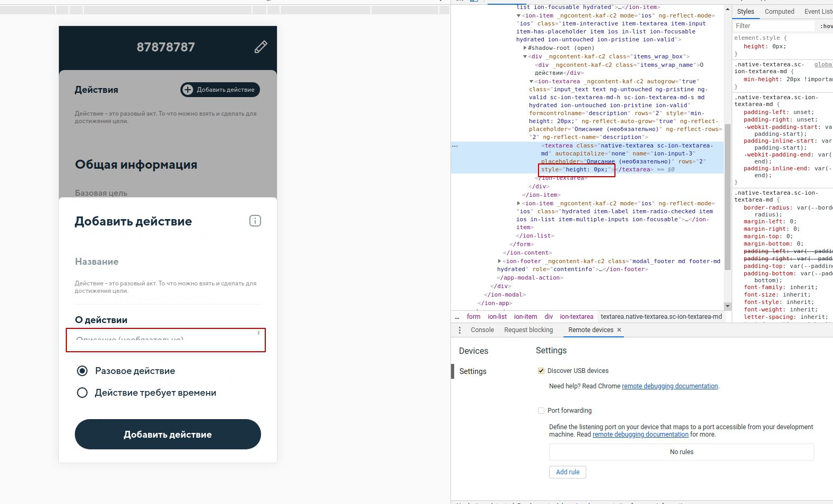Select the Действие требует времени radio option
Image resolution: width=833 pixels, height=504 pixels.
point(82,393)
